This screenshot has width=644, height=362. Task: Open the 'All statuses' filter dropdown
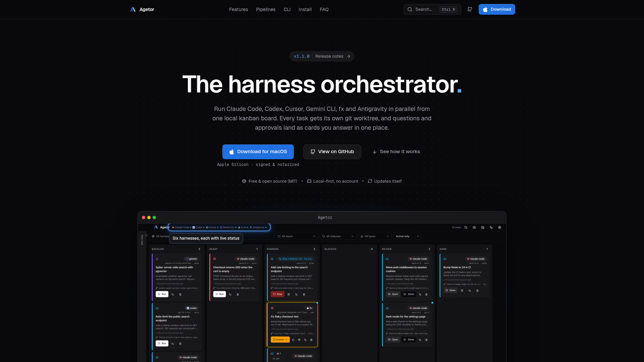click(338, 236)
